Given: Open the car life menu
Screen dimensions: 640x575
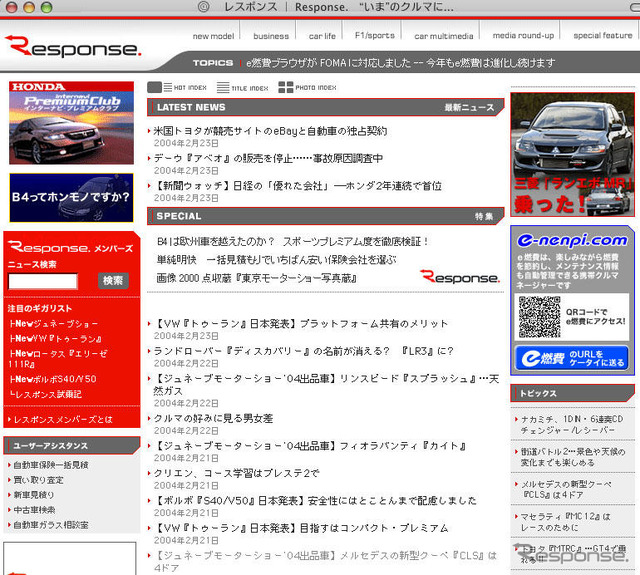Looking at the screenshot, I should click(322, 36).
